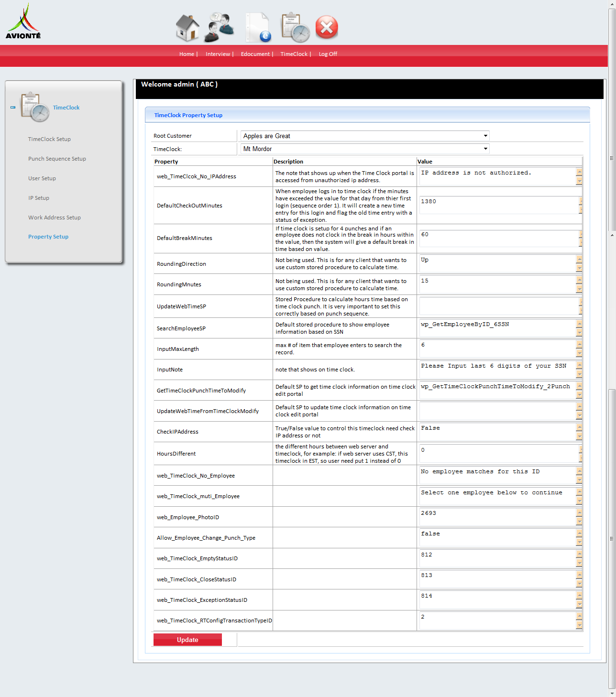Open the Edocument menu link
Image resolution: width=616 pixels, height=697 pixels.
(x=255, y=54)
